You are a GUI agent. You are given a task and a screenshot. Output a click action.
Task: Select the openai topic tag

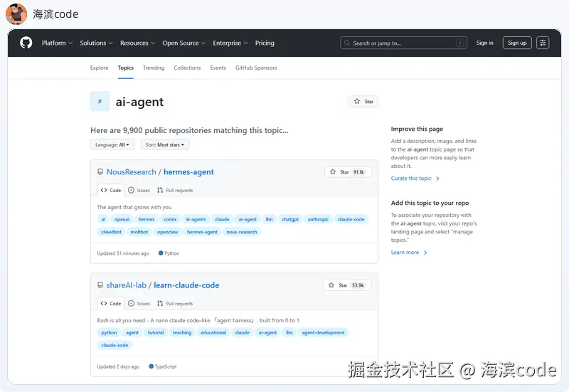click(x=122, y=219)
